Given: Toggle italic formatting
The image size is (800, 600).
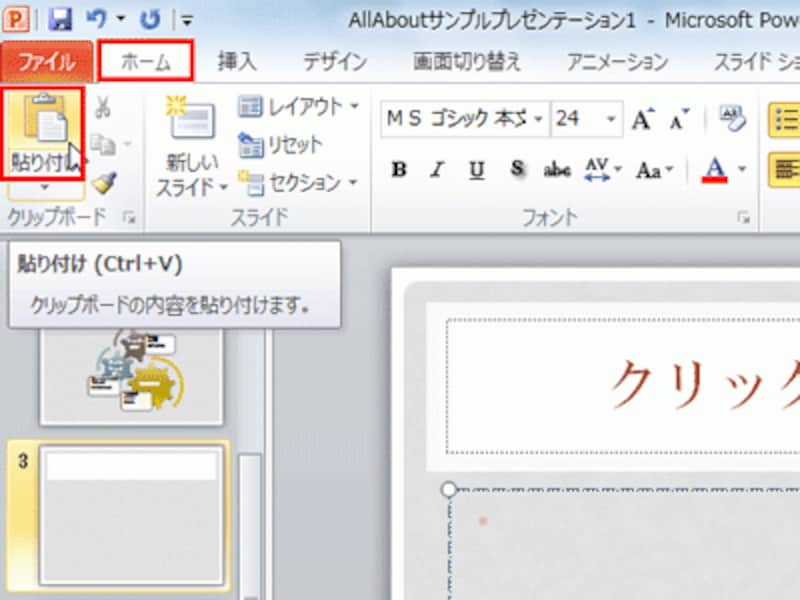Looking at the screenshot, I should (x=437, y=169).
